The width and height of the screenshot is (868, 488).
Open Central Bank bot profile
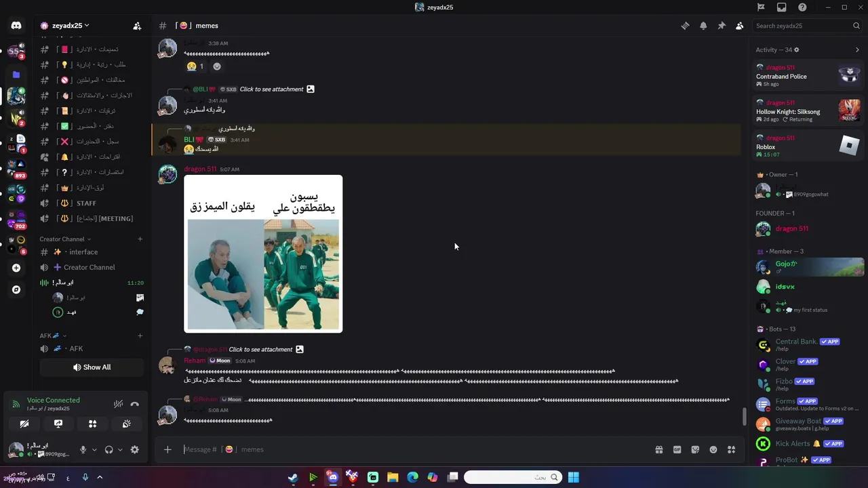(808, 344)
